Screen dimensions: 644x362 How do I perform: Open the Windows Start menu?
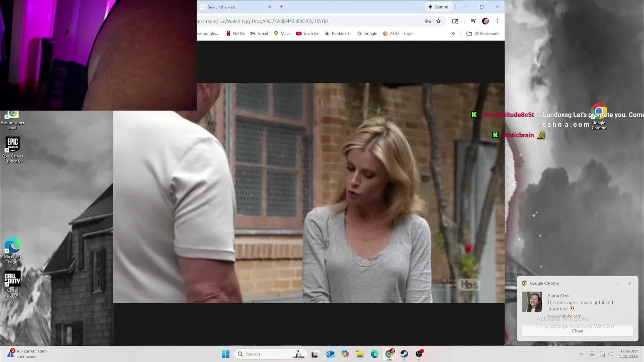tap(225, 354)
